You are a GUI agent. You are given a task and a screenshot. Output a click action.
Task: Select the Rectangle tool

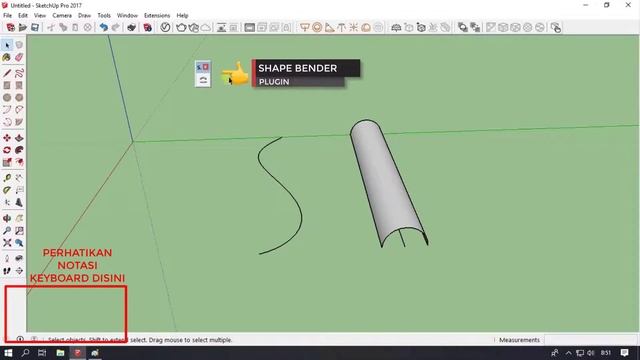tap(7, 85)
